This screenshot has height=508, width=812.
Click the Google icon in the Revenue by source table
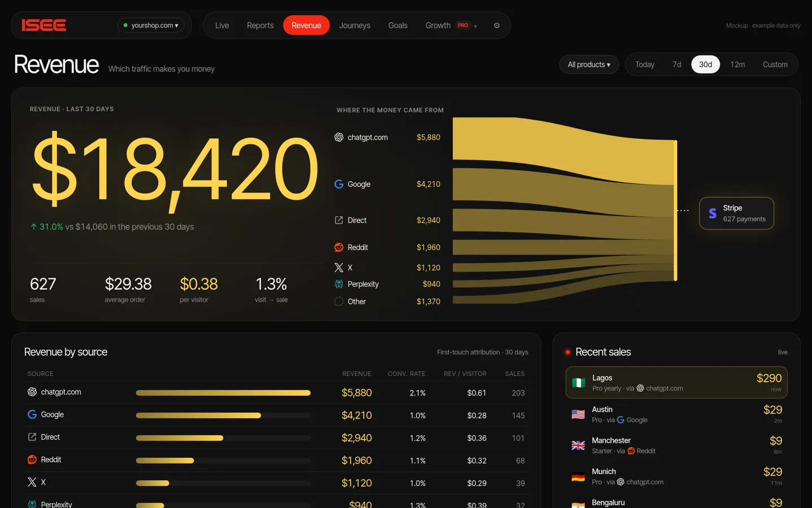click(32, 414)
